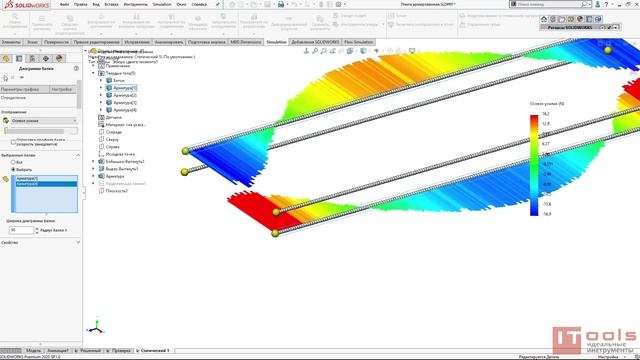Open the Настройки tab in the PropertyManager
This screenshot has width=640, height=360.
pos(62,89)
